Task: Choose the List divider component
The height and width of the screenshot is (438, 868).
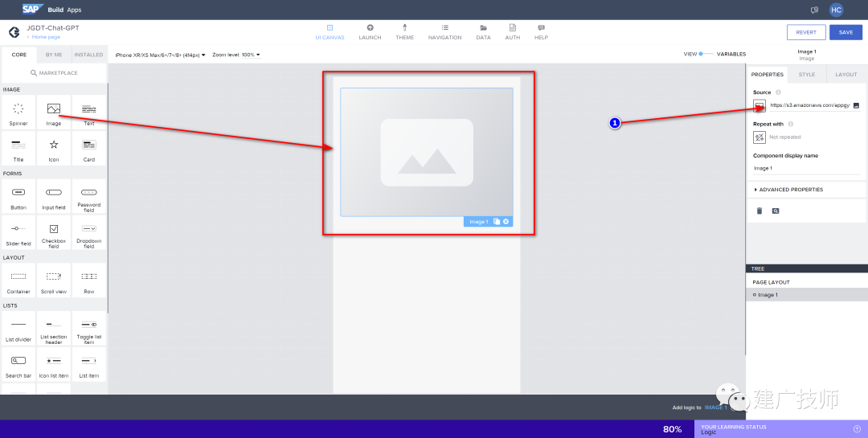Action: point(18,329)
